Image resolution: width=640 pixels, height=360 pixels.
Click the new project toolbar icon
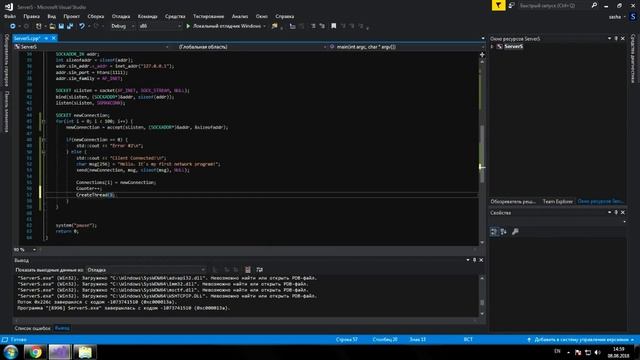tap(39, 26)
